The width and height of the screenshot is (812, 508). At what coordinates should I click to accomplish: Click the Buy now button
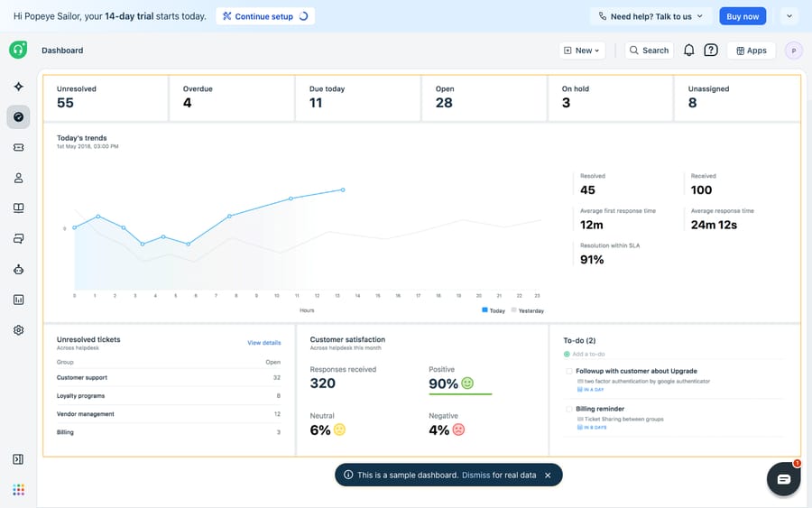[x=743, y=16]
